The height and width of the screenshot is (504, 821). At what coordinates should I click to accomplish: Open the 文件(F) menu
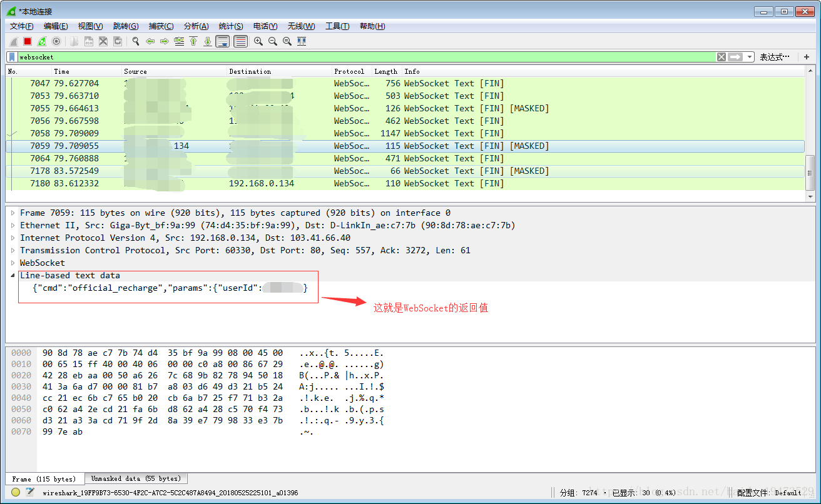point(22,26)
